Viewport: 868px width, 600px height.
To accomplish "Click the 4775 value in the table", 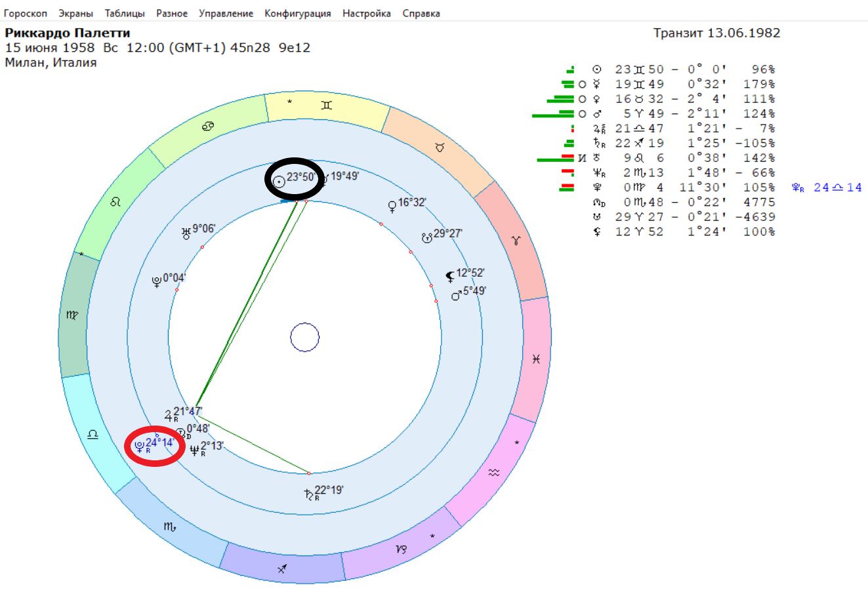I will (x=759, y=202).
